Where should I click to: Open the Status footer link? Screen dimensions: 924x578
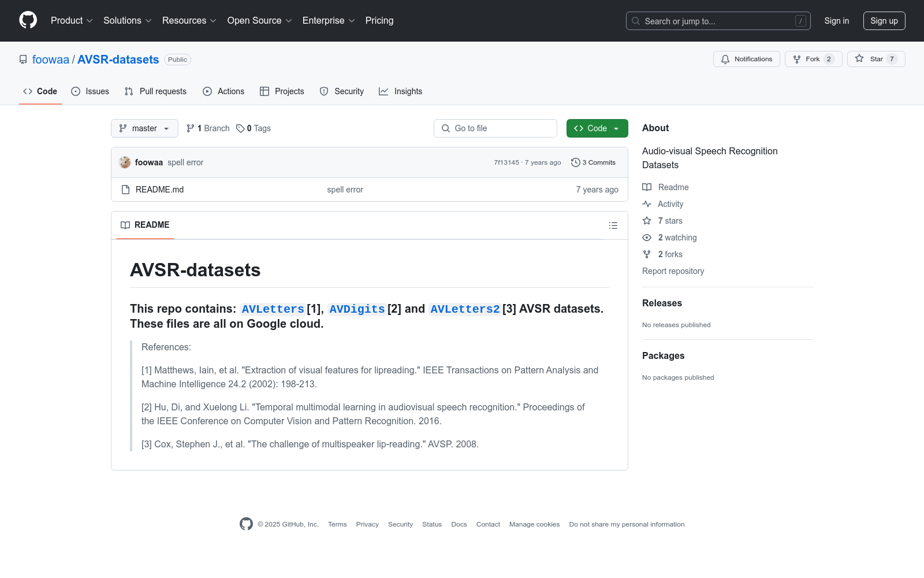(432, 524)
